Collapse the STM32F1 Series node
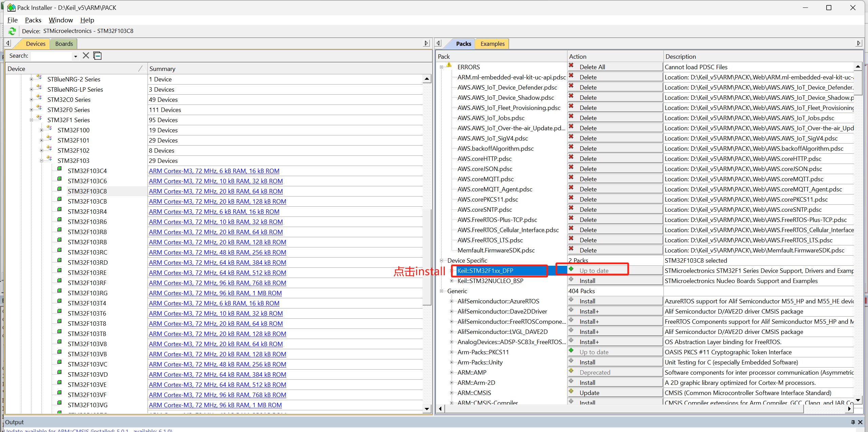The image size is (868, 432). (31, 120)
